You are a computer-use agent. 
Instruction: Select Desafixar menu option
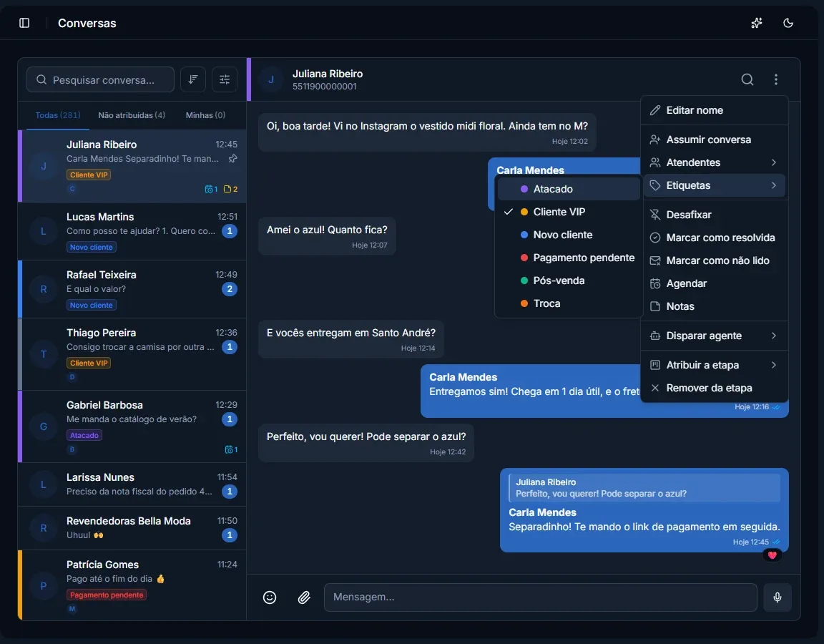click(714, 215)
